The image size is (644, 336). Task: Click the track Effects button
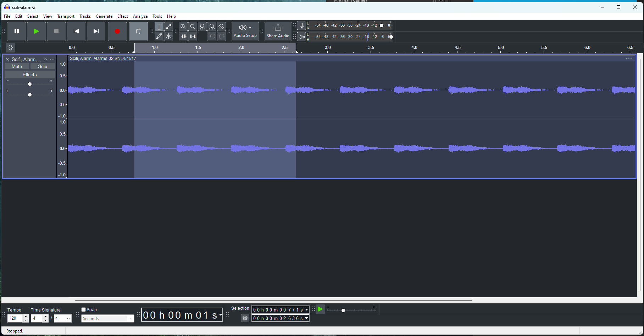pyautogui.click(x=30, y=75)
